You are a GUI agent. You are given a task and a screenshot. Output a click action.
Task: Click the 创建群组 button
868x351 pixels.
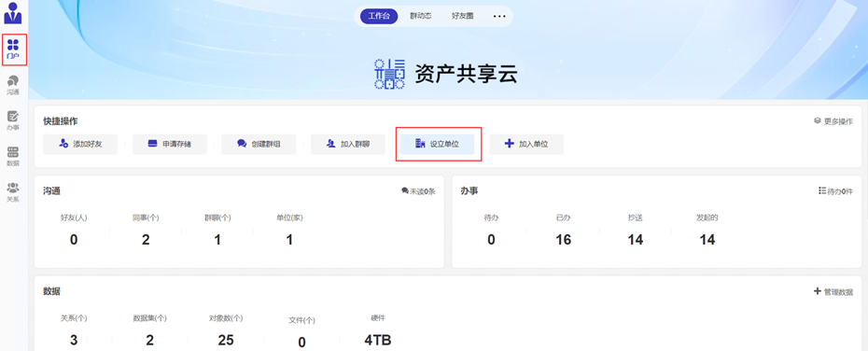pos(259,144)
